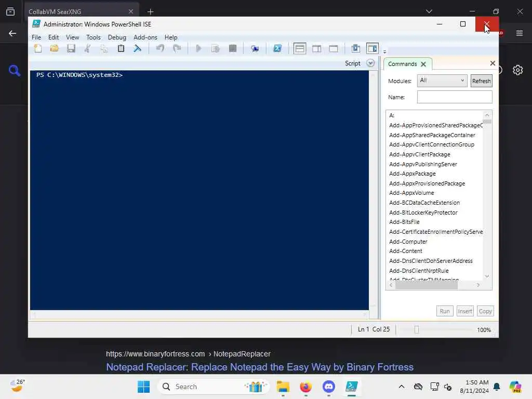The height and width of the screenshot is (399, 532).
Task: Open the Debug menu
Action: pyautogui.click(x=117, y=37)
